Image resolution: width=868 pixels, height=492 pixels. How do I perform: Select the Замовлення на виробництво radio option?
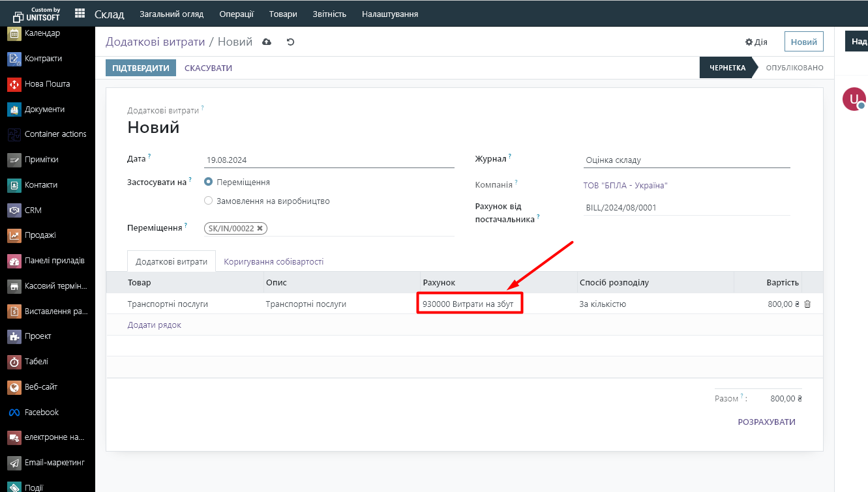[x=209, y=201]
